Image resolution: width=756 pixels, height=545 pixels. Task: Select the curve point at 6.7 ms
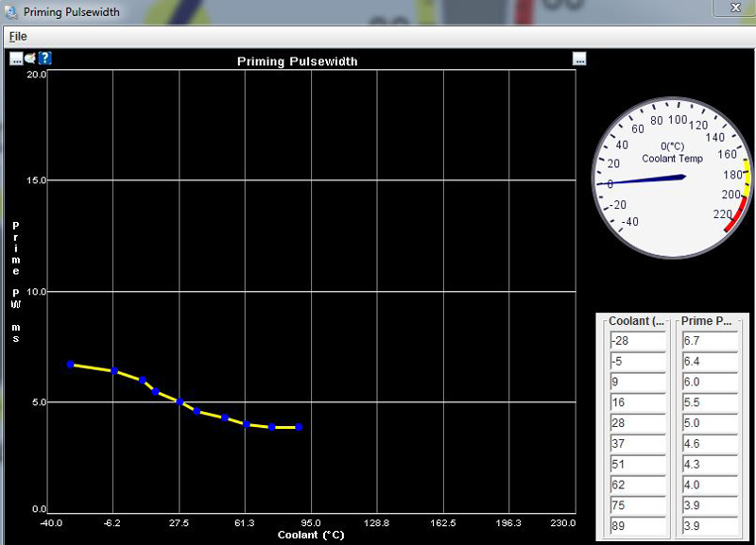pyautogui.click(x=70, y=364)
